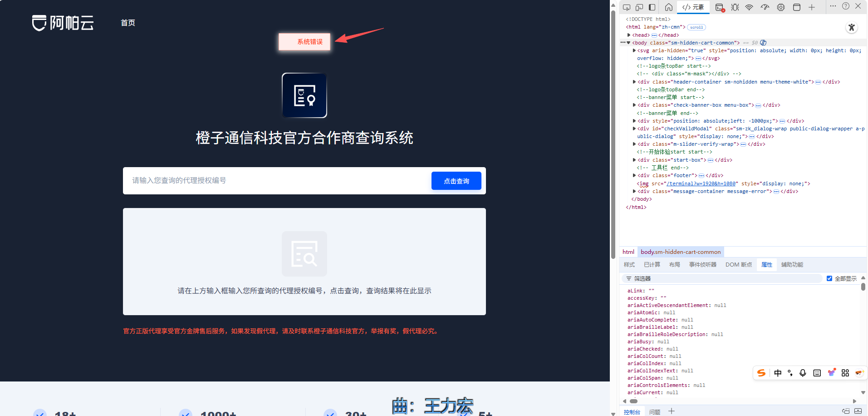The height and width of the screenshot is (416, 868).
Task: Open the Memory chip tool
Action: coord(781,7)
